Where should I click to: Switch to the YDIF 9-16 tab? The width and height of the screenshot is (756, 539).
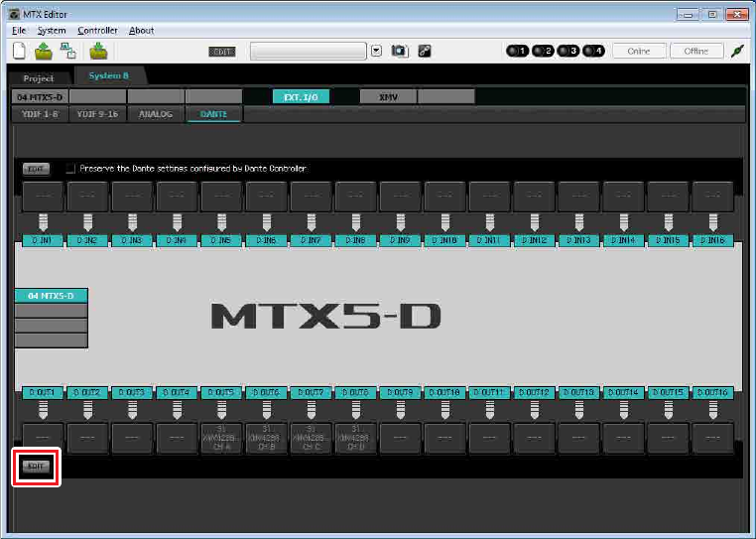pos(97,114)
